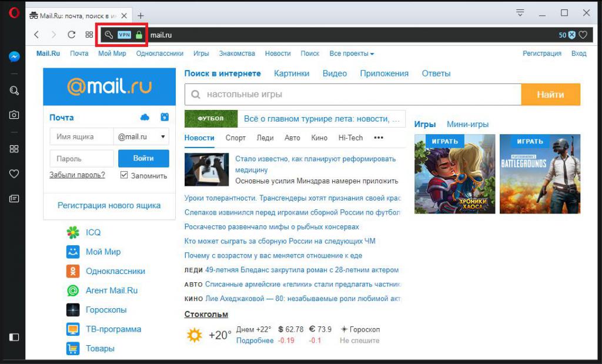This screenshot has height=364, width=602.
Task: Open the personal news sidebar icon
Action: (14, 199)
